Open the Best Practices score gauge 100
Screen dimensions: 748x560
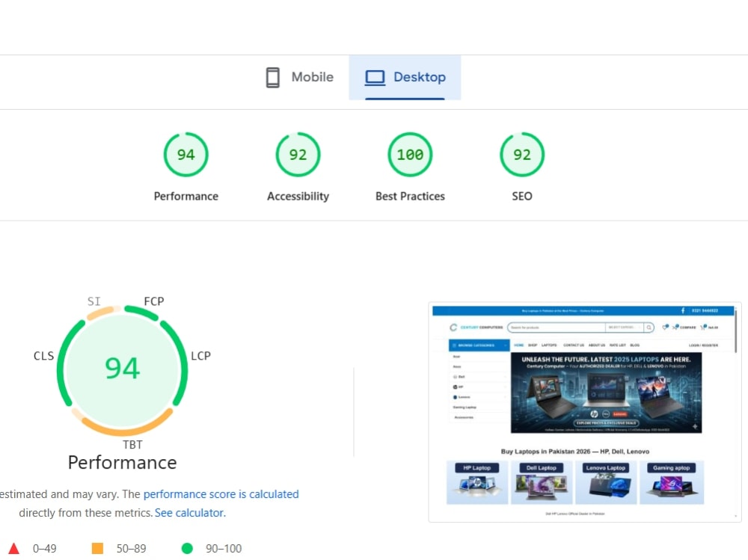[410, 155]
